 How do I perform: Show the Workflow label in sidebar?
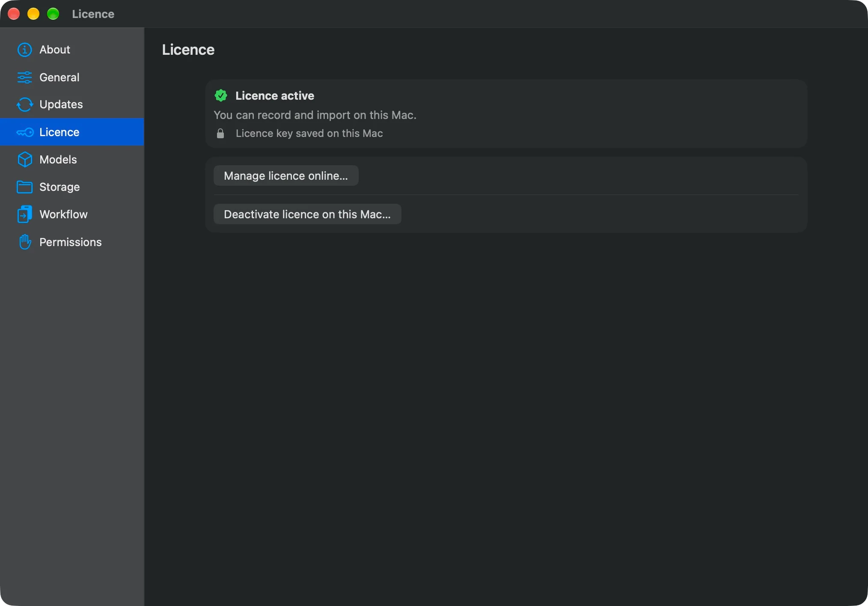click(x=63, y=214)
